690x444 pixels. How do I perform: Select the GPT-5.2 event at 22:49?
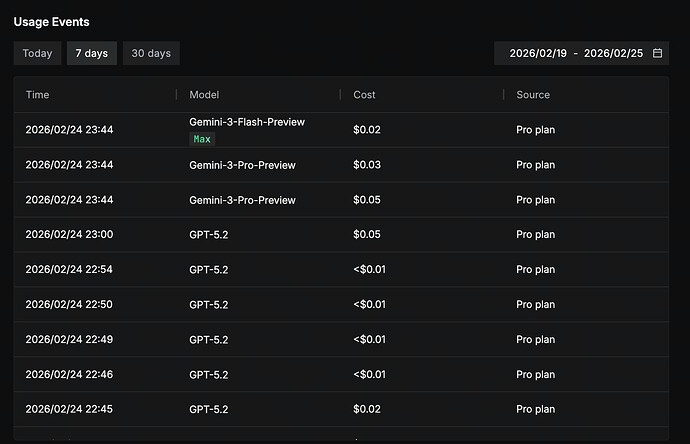tap(208, 340)
